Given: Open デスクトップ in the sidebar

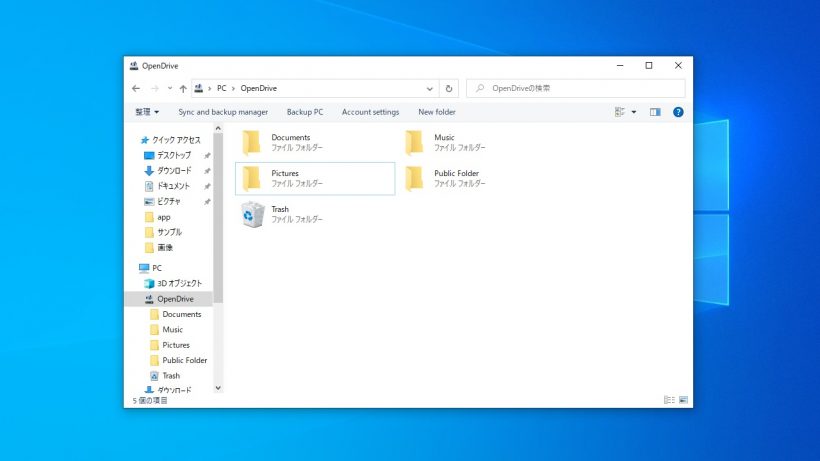Looking at the screenshot, I should click(x=174, y=155).
